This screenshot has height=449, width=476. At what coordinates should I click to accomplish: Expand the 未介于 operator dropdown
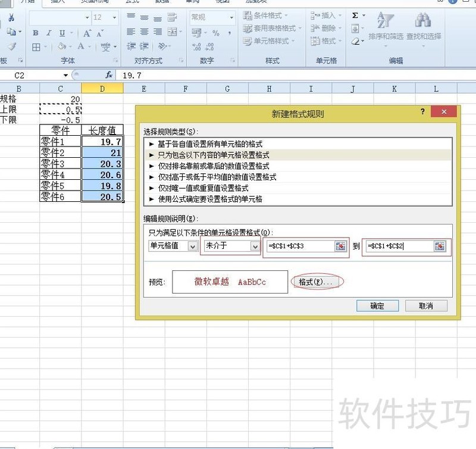pos(255,247)
